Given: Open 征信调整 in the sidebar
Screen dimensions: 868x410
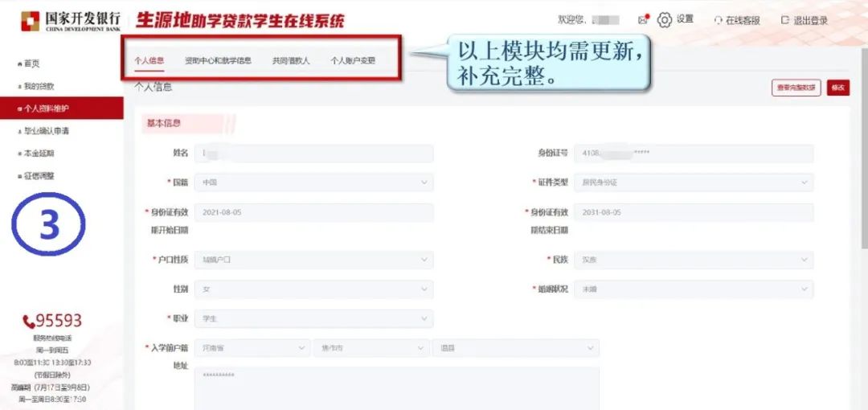Looking at the screenshot, I should (39, 176).
